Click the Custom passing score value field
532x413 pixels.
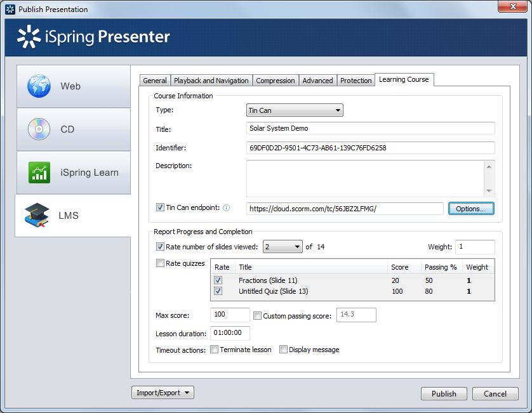pos(356,315)
